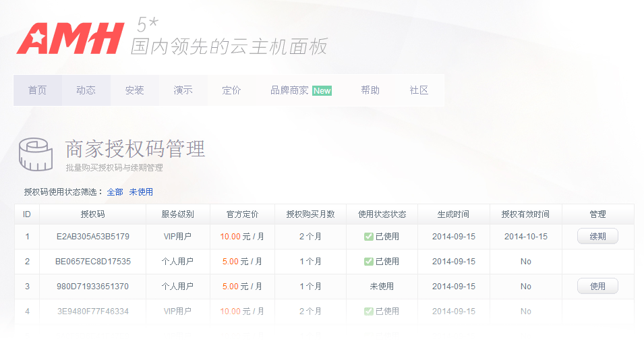Open the 定价 page
This screenshot has width=644, height=354.
[231, 90]
